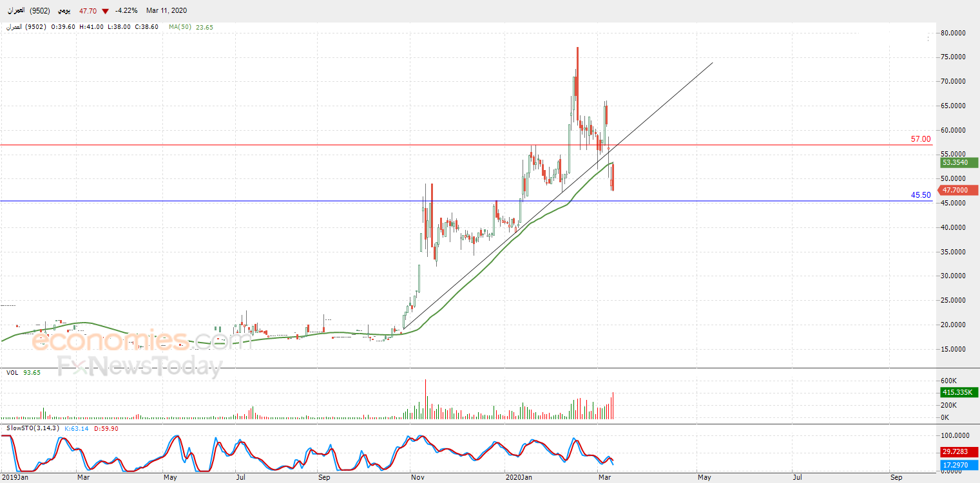
Task: Click the MA value 23.65
Action: [x=204, y=27]
